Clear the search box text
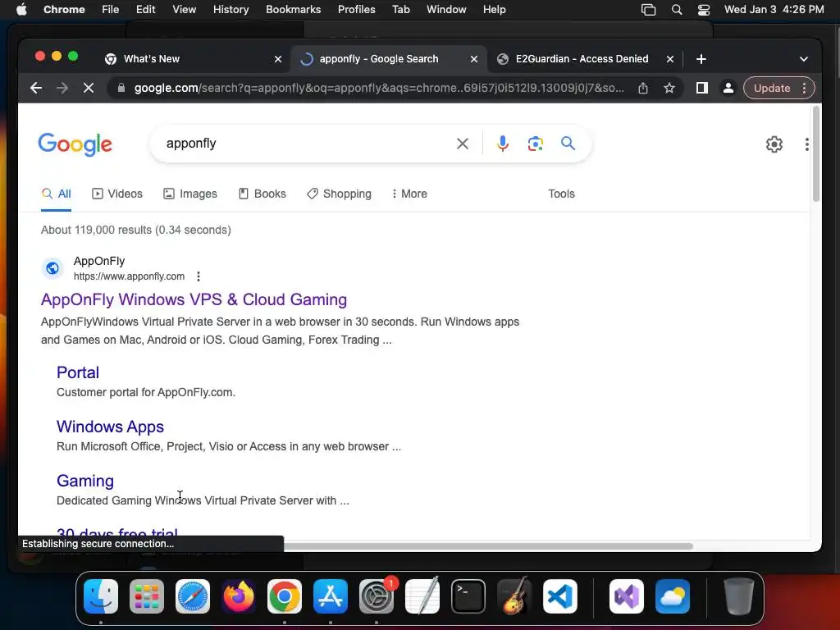This screenshot has width=840, height=630. coord(463,144)
